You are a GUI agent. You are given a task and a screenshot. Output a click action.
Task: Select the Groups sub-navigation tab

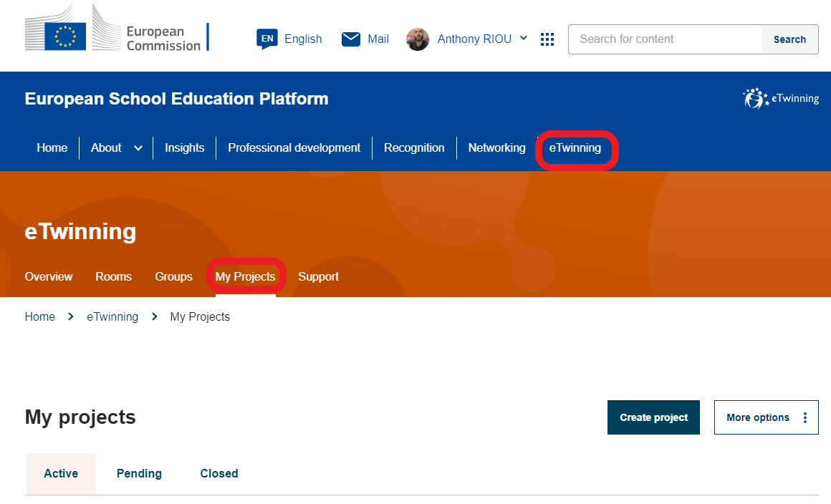tap(173, 277)
